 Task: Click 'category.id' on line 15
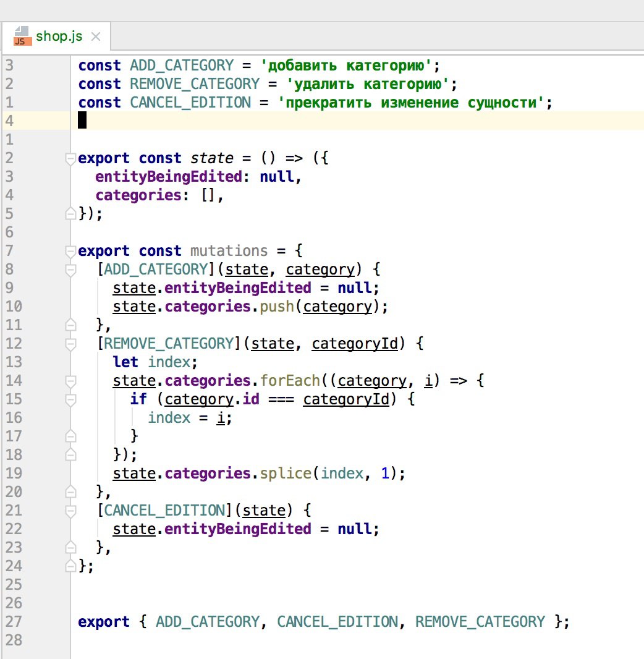(x=212, y=399)
